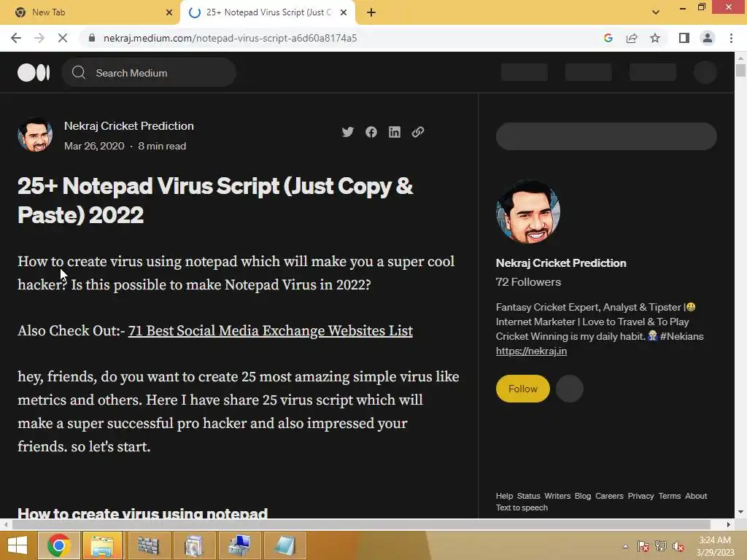Open the Blog footer link
Viewport: 747px width, 560px height.
[x=583, y=496]
